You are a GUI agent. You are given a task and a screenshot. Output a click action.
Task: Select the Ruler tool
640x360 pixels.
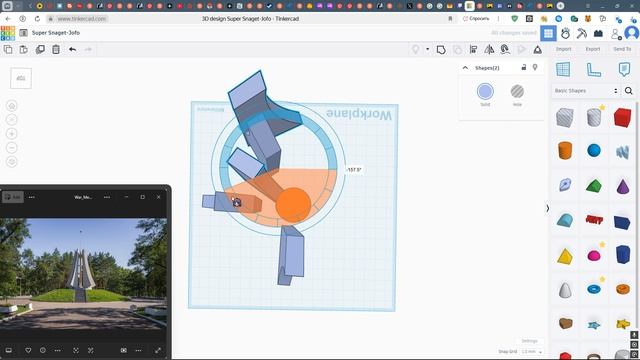(x=593, y=69)
